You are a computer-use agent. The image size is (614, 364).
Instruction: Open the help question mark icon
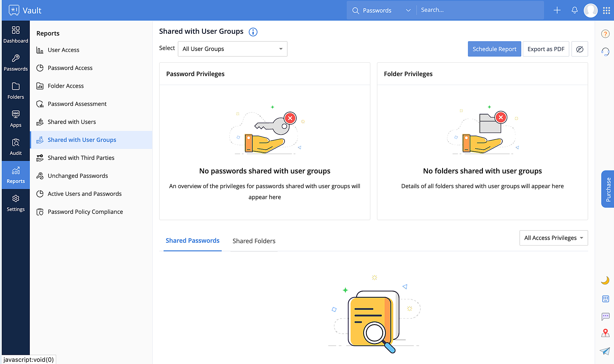(x=605, y=34)
